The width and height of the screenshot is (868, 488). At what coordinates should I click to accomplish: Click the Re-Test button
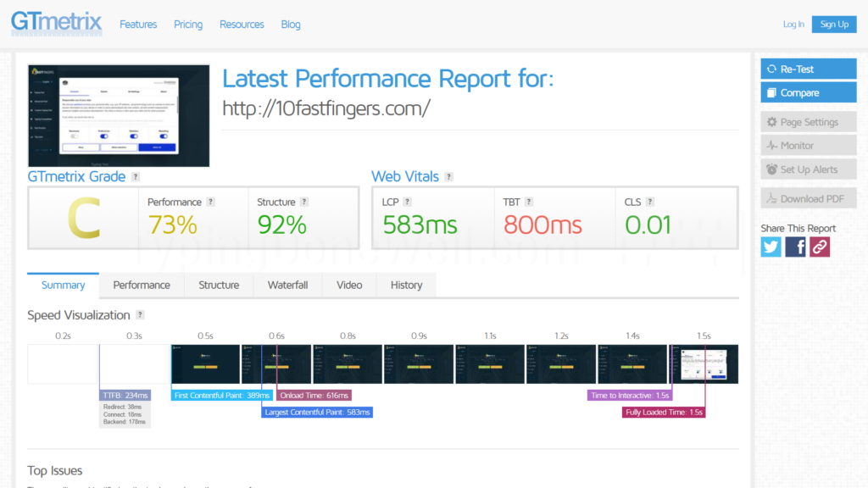[808, 69]
